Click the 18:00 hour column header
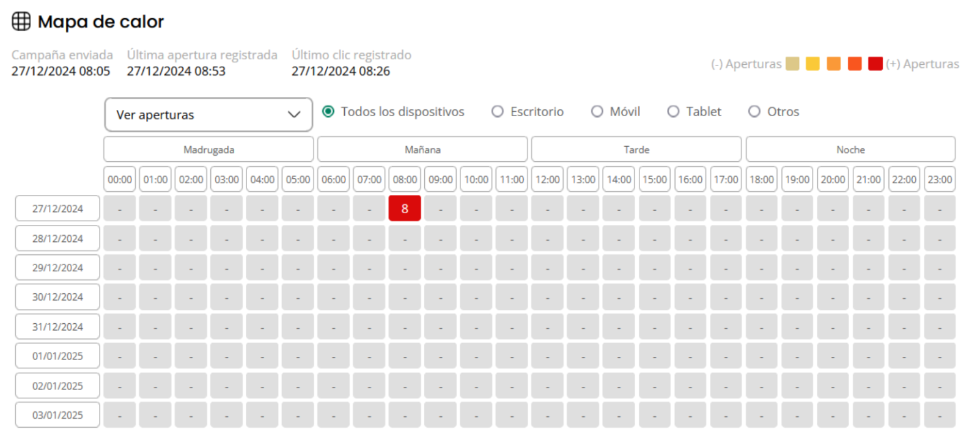Image resolution: width=980 pixels, height=443 pixels. [x=762, y=180]
